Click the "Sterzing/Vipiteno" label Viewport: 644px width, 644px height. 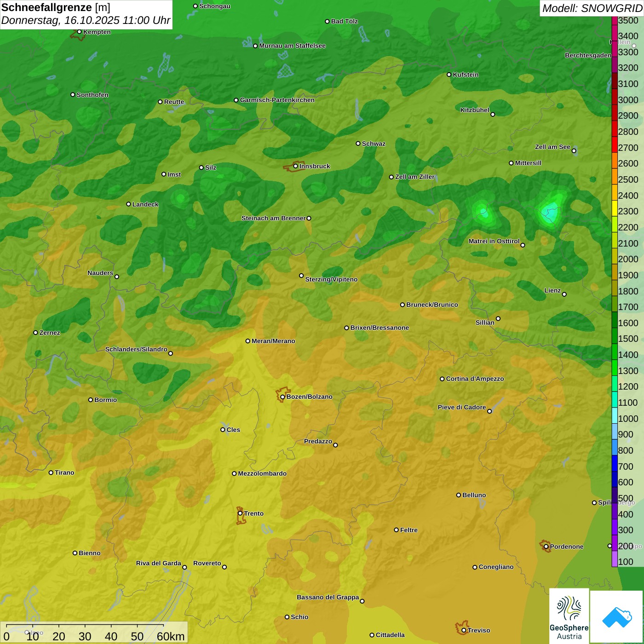click(x=331, y=279)
